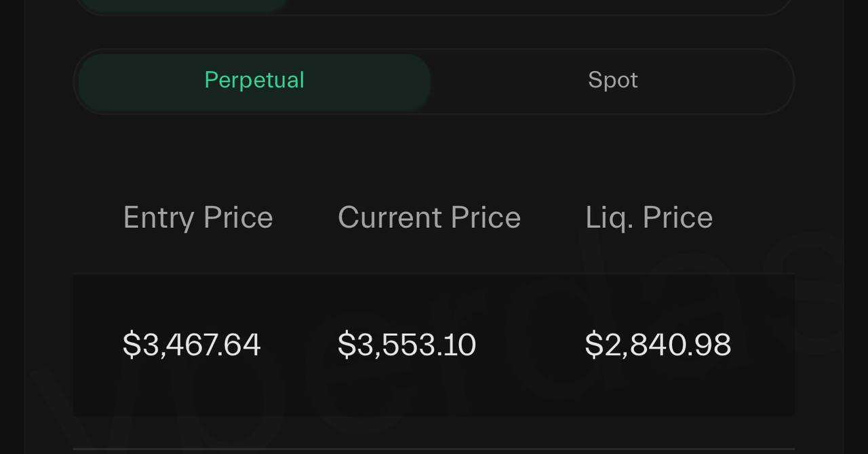
Task: Click the Entry Price column header
Action: [x=198, y=218]
